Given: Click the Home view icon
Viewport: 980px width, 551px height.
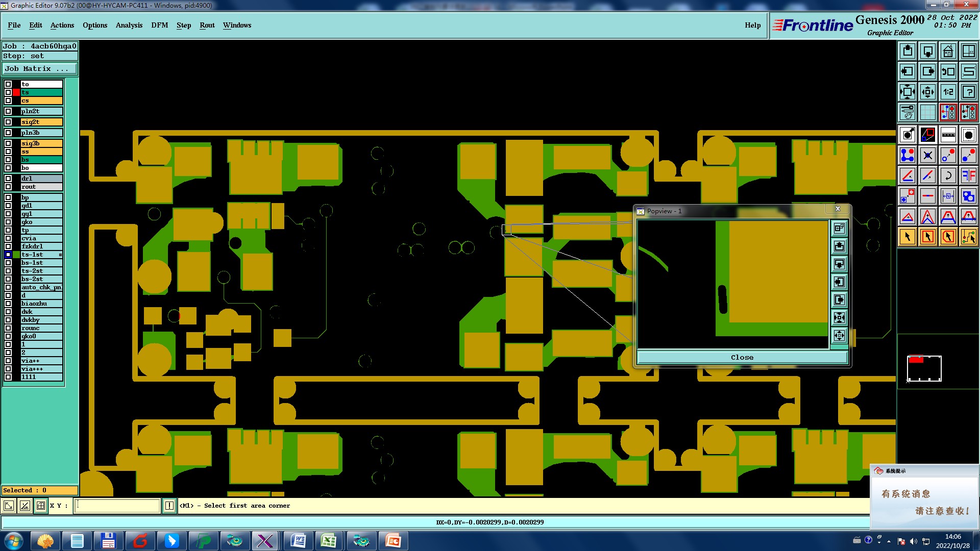Looking at the screenshot, I should coord(948,51).
